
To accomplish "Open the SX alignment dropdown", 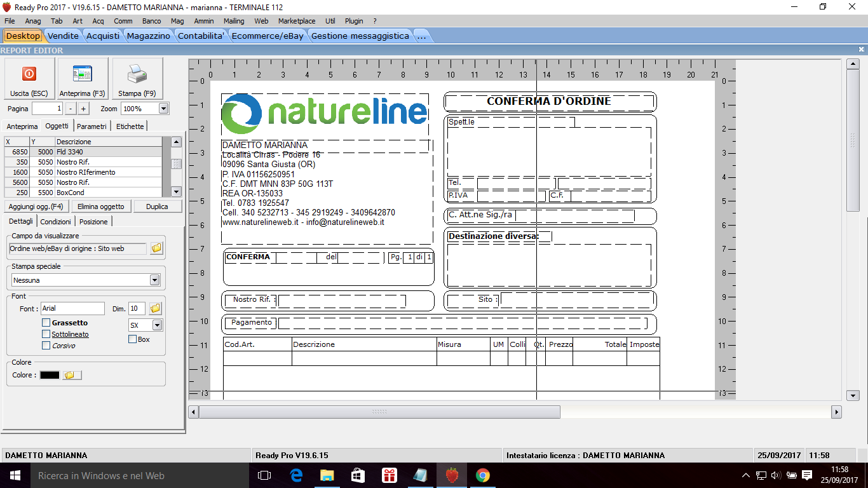I will pos(157,325).
